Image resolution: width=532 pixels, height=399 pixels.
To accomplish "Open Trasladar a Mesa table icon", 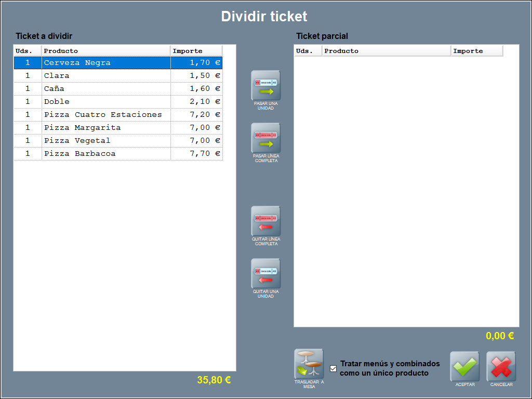I will click(x=309, y=364).
